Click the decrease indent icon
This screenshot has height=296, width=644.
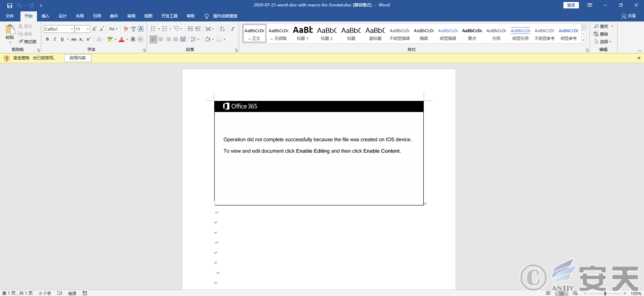[190, 29]
